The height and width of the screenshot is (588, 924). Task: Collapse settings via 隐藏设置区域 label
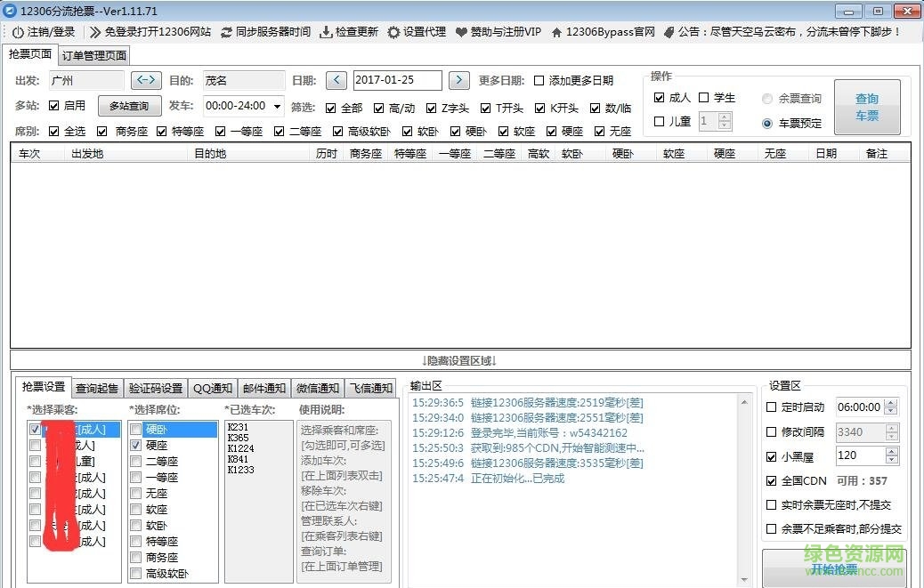tap(461, 360)
